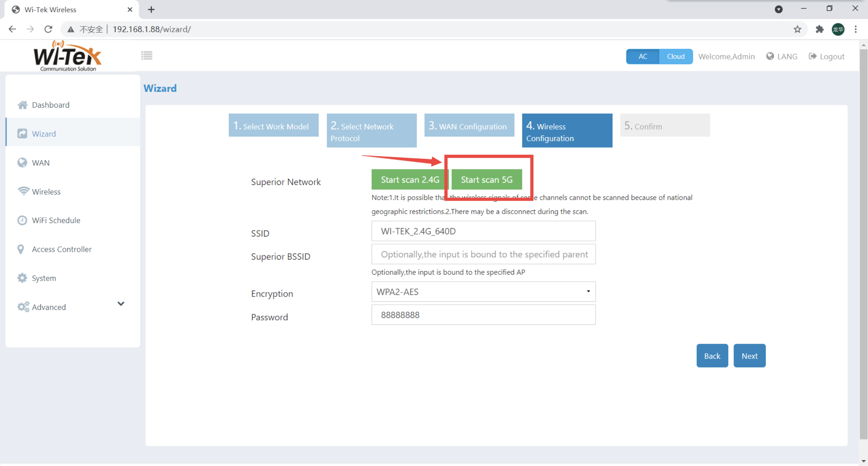Open the browser extensions puzzle icon
This screenshot has width=868, height=466.
coord(820,29)
